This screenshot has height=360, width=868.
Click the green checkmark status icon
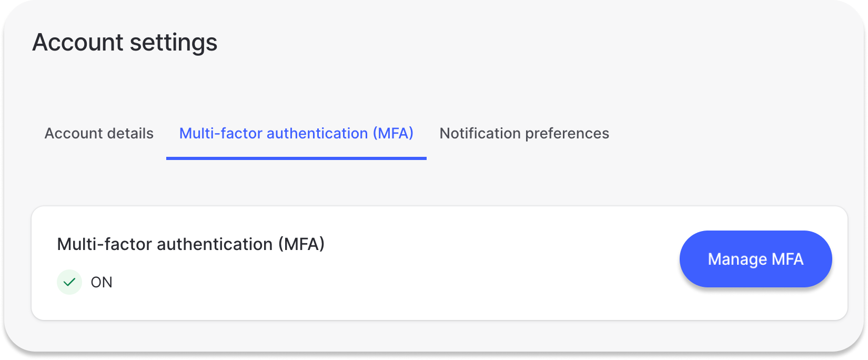tap(69, 283)
